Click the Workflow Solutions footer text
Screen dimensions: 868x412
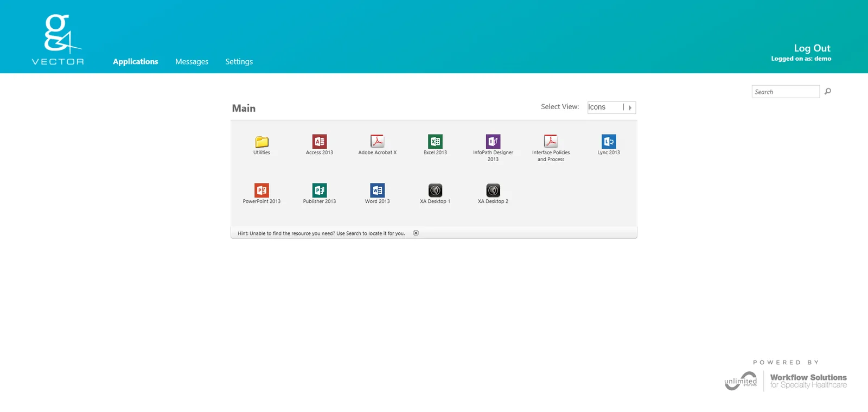pyautogui.click(x=808, y=381)
